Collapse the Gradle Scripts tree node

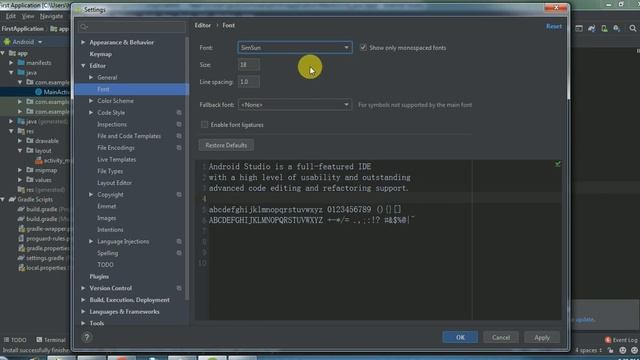pos(3,200)
